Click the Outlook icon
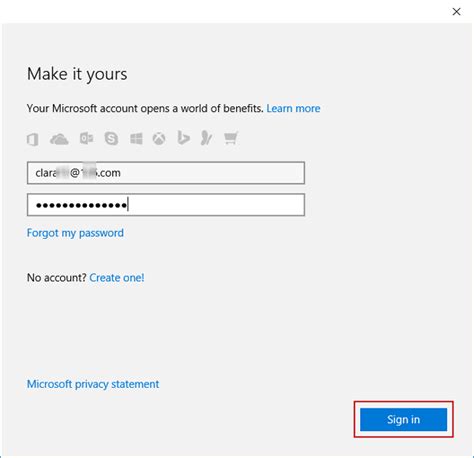Image resolution: width=474 pixels, height=458 pixels. point(86,138)
